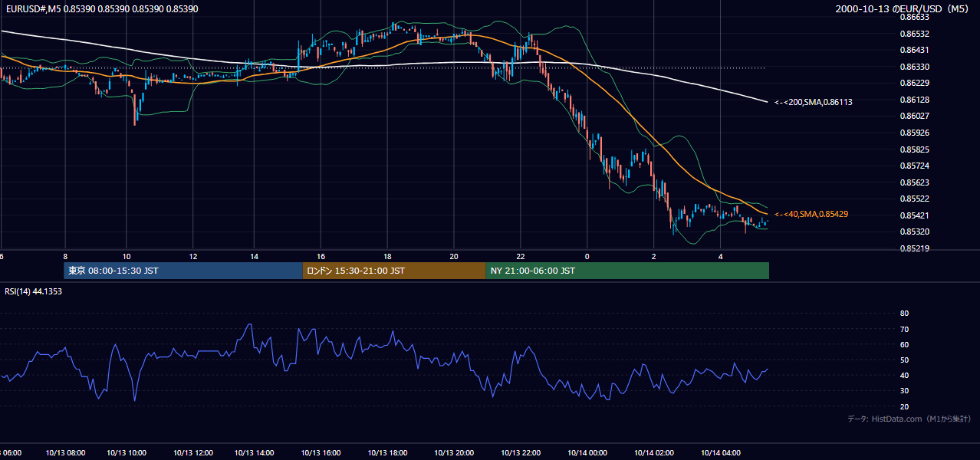Click RSI scale value 20
This screenshot has width=980, height=460.
tap(904, 406)
